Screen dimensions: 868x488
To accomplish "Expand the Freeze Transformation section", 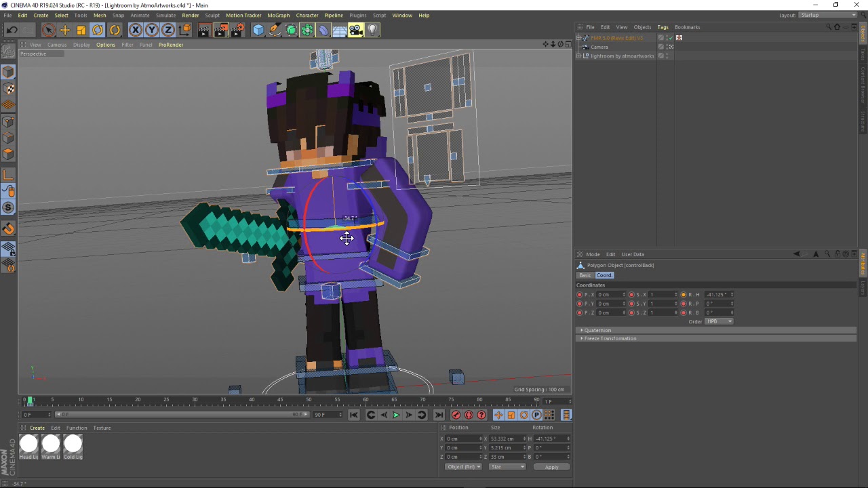I will pos(581,338).
